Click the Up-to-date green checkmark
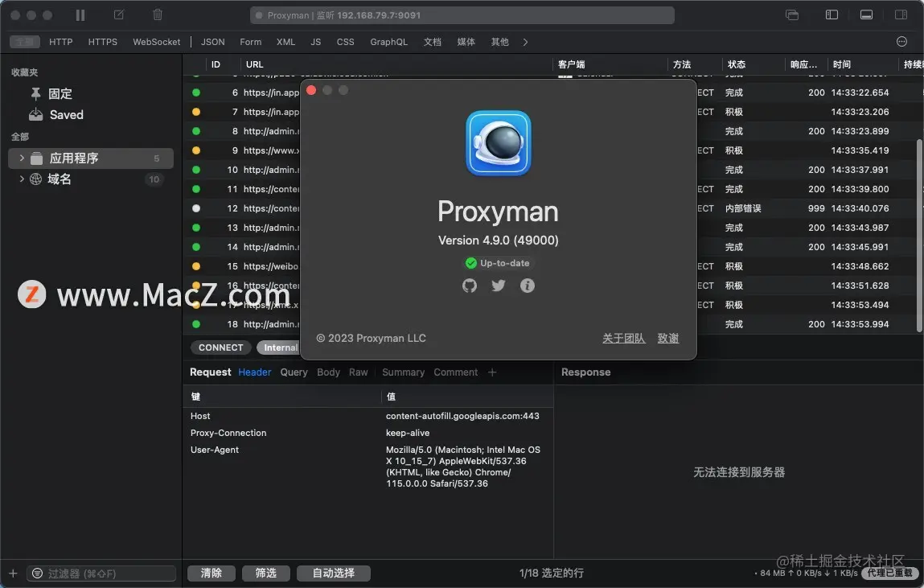The image size is (924, 588). click(470, 263)
